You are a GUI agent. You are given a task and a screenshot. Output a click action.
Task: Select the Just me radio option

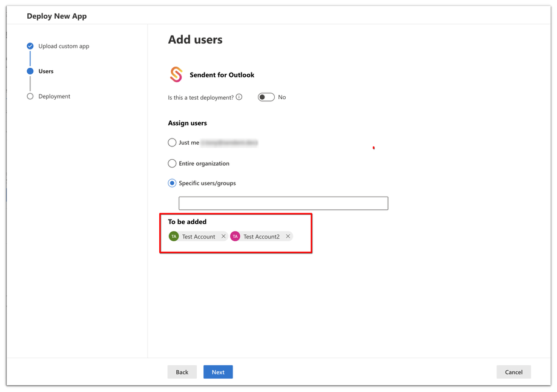(x=172, y=143)
